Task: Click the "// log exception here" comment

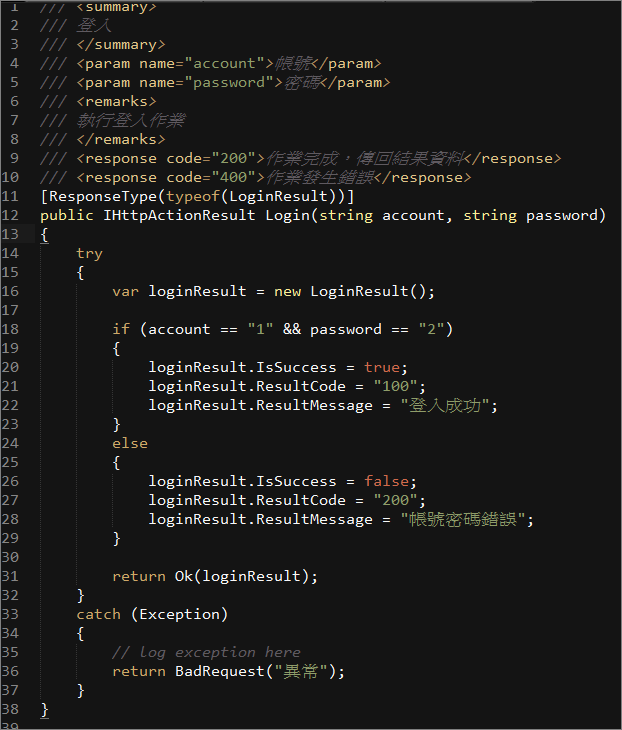Action: point(206,652)
